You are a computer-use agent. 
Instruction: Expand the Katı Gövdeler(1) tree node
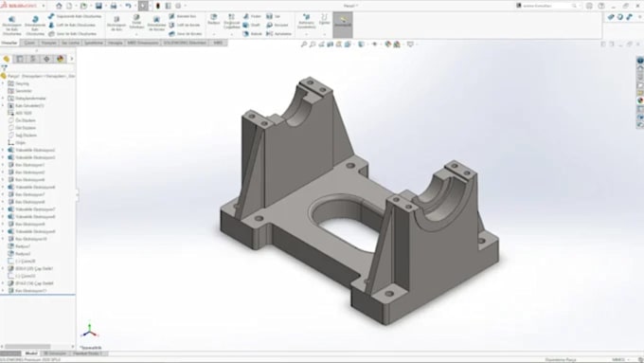[x=3, y=105]
